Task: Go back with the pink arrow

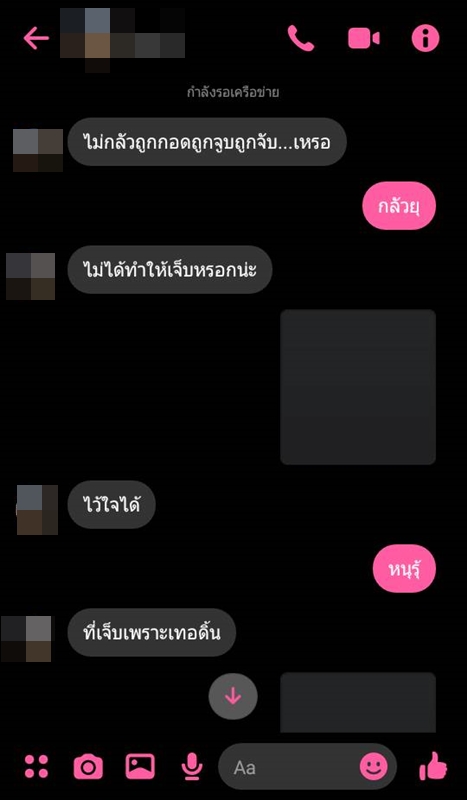Action: click(x=36, y=38)
